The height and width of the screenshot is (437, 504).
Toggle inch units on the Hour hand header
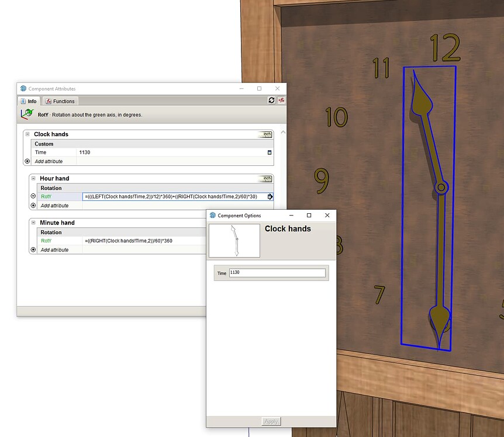[265, 178]
